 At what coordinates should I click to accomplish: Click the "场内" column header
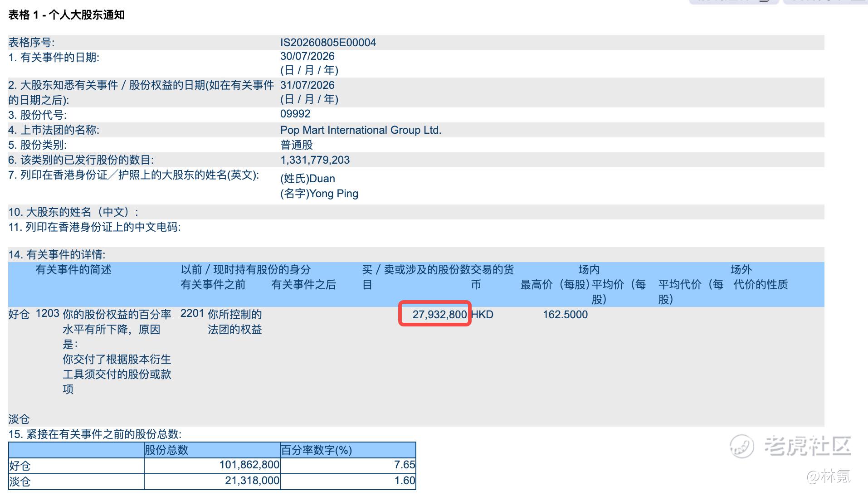pyautogui.click(x=589, y=270)
